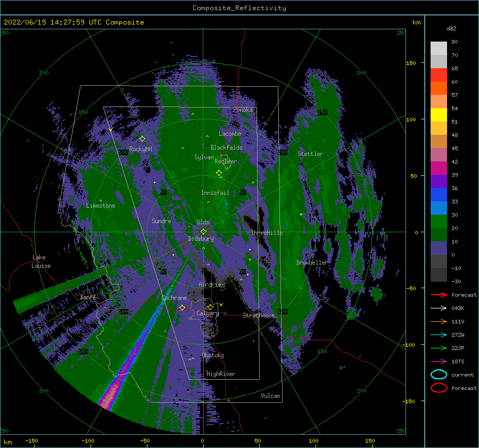Select the 80 dBZ light gray swatch
This screenshot has height=448, width=479.
[439, 48]
